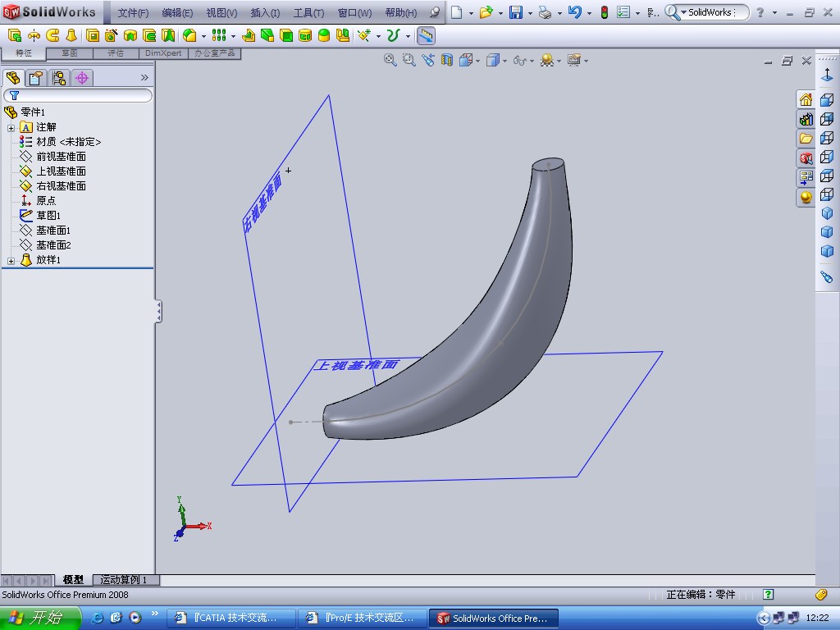Open the Linear Pattern dropdown arrow
This screenshot has width=840, height=630.
(233, 36)
